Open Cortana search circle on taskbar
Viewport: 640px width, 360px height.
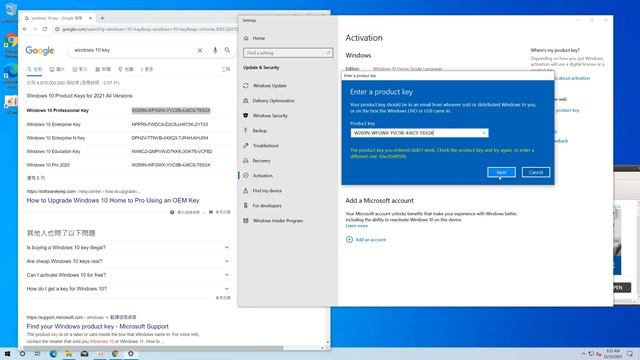point(22,354)
